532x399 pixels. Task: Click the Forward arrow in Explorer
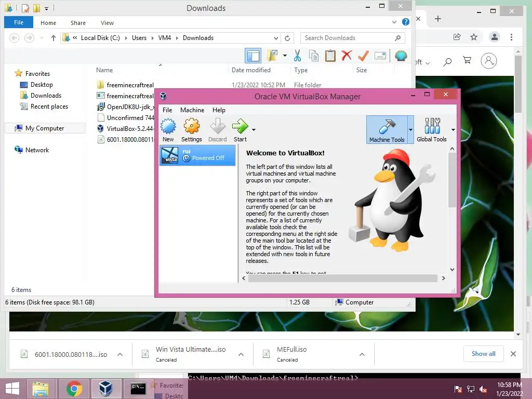(29, 38)
